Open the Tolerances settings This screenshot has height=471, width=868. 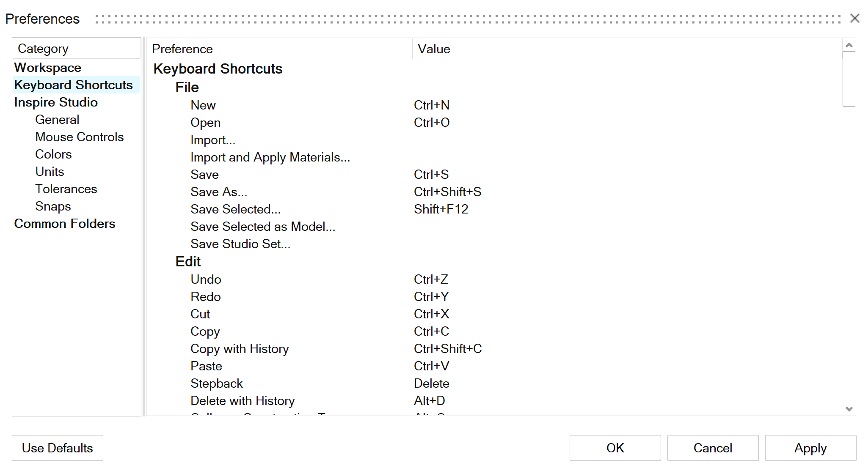(66, 189)
